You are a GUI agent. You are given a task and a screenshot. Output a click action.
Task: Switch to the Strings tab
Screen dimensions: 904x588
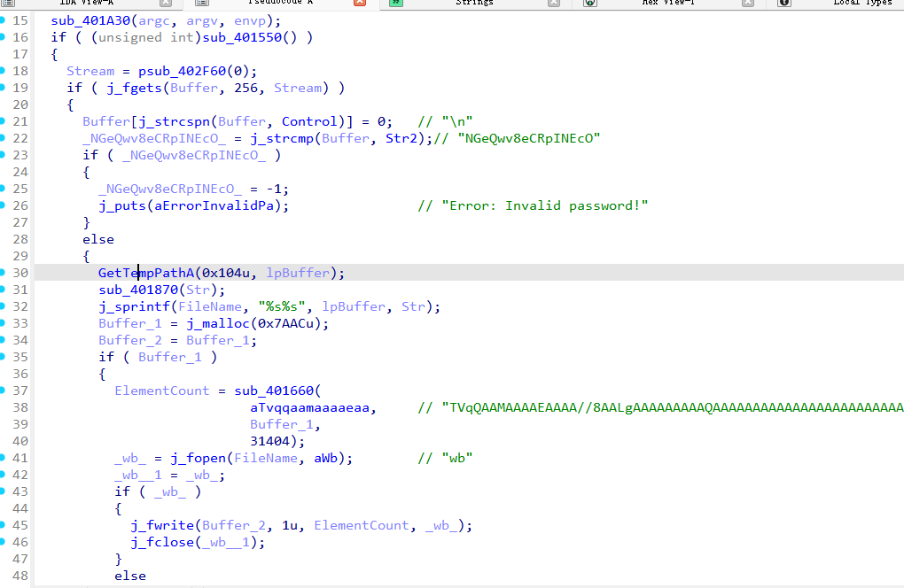[x=474, y=3]
